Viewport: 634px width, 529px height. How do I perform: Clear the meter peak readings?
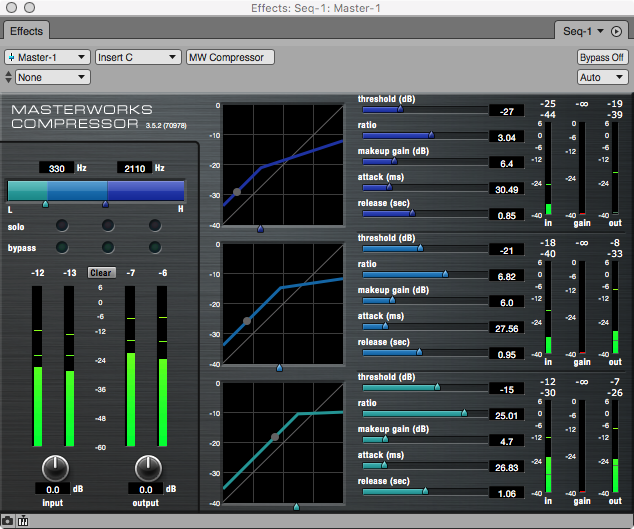click(x=101, y=273)
